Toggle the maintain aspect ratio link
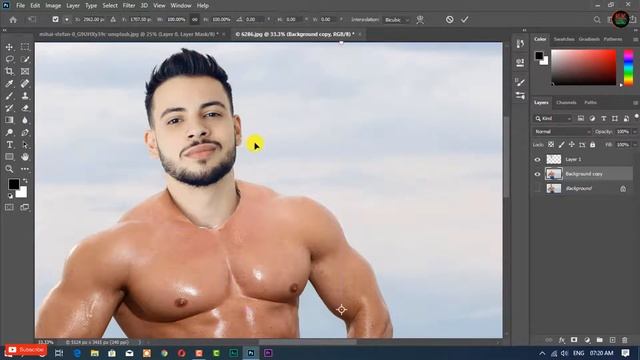 [x=195, y=19]
